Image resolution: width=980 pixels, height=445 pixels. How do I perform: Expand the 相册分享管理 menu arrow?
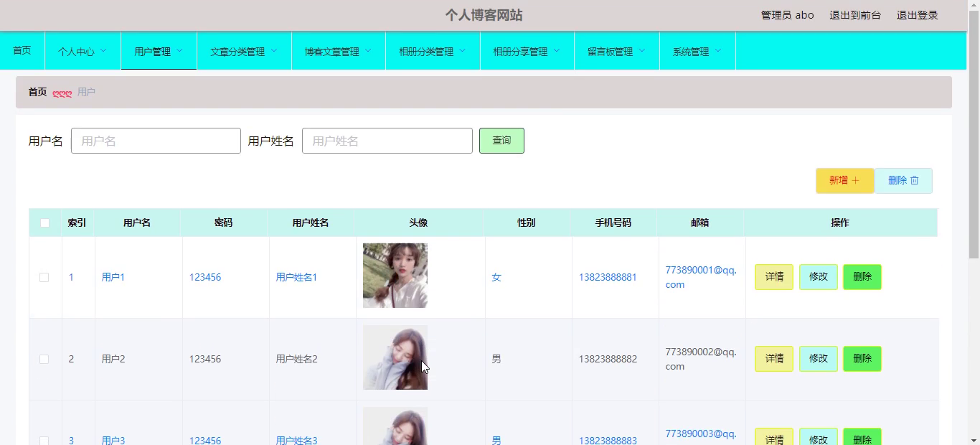[556, 50]
